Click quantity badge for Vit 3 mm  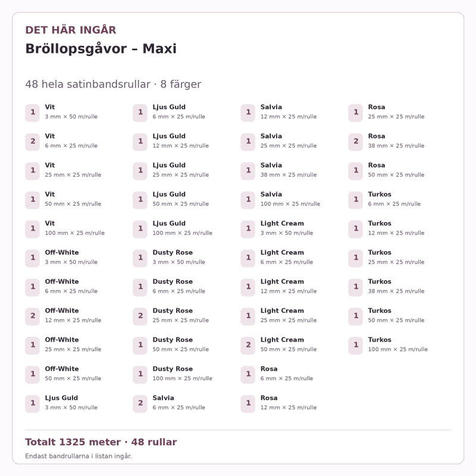point(33,112)
